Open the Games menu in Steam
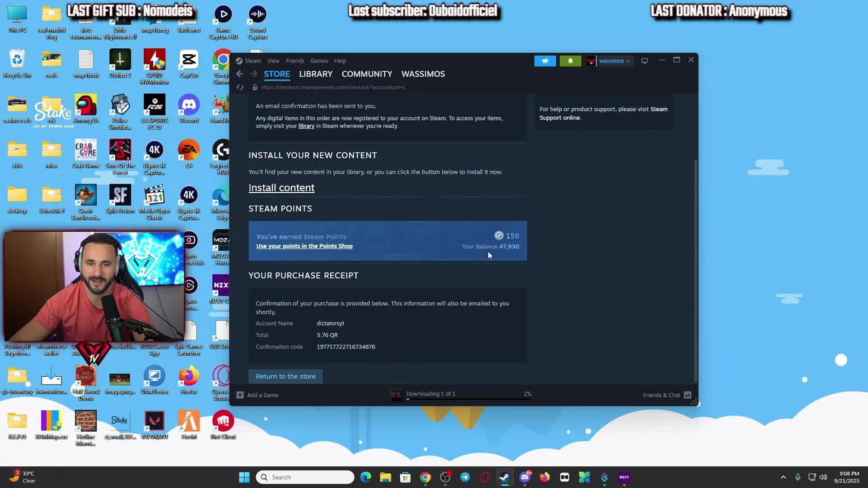 tap(319, 61)
